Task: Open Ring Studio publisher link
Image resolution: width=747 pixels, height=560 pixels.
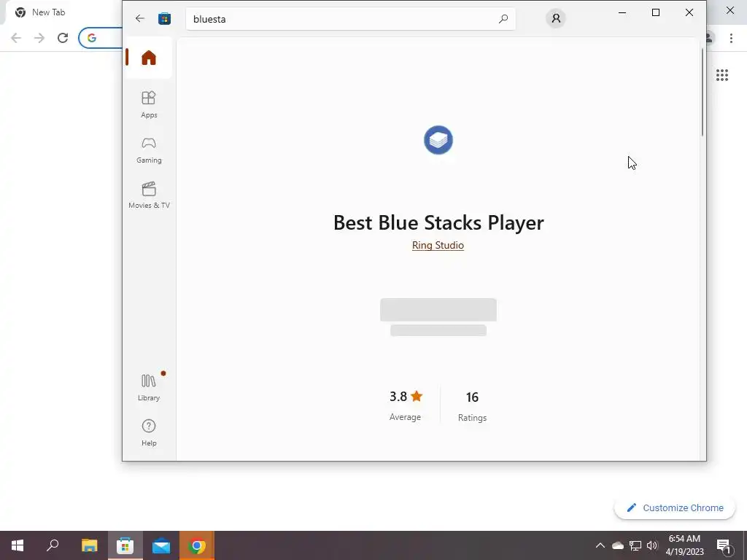Action: (x=438, y=245)
